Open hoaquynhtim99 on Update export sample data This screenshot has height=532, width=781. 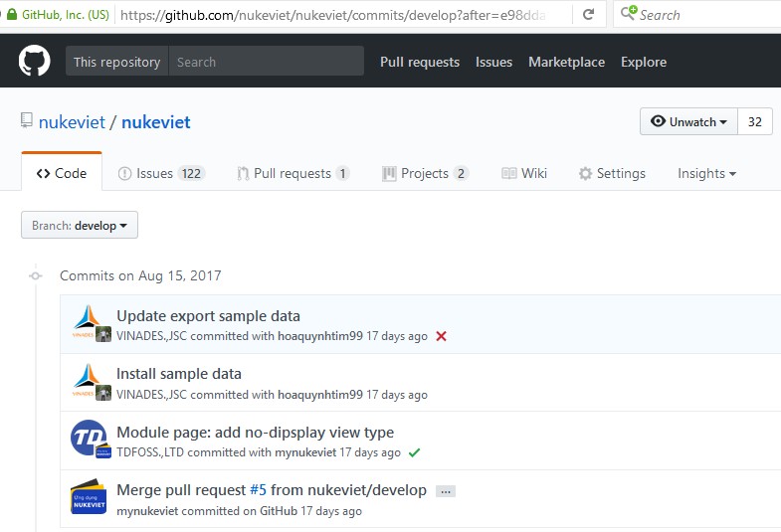(x=319, y=336)
